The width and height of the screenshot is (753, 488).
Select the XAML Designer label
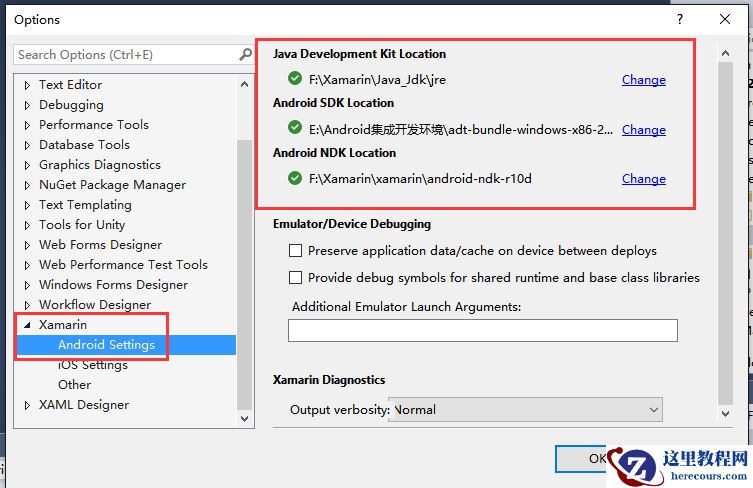84,405
